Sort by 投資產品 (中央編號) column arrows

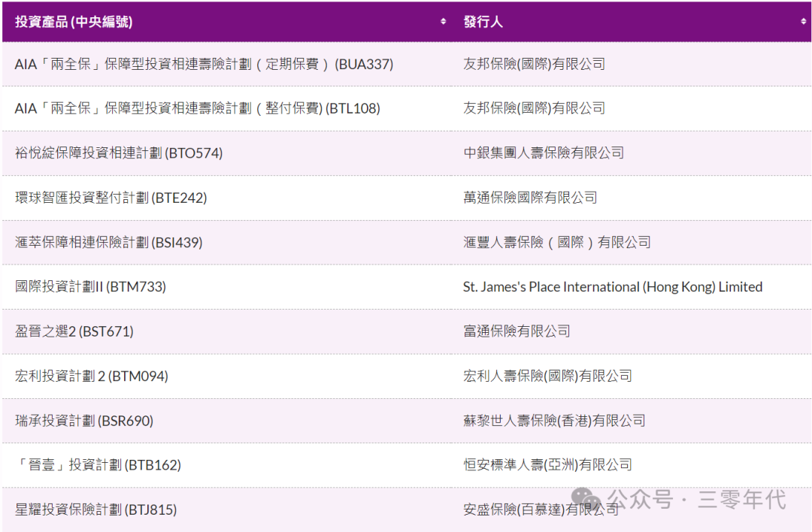pyautogui.click(x=444, y=21)
